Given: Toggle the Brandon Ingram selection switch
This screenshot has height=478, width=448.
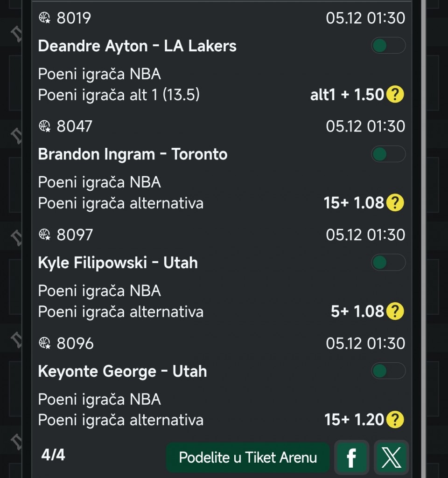Looking at the screenshot, I should click(388, 154).
